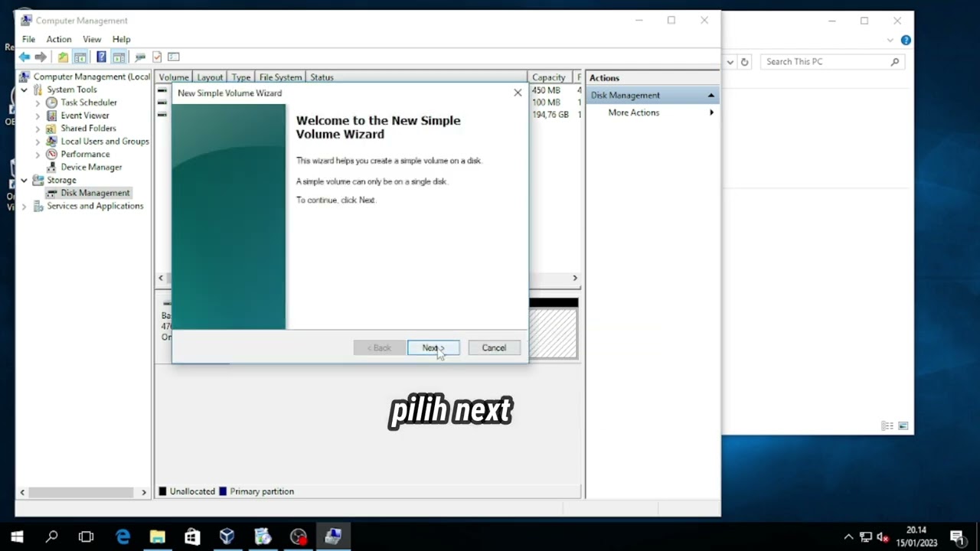Click the Properties checkmark toolbar icon

(157, 57)
